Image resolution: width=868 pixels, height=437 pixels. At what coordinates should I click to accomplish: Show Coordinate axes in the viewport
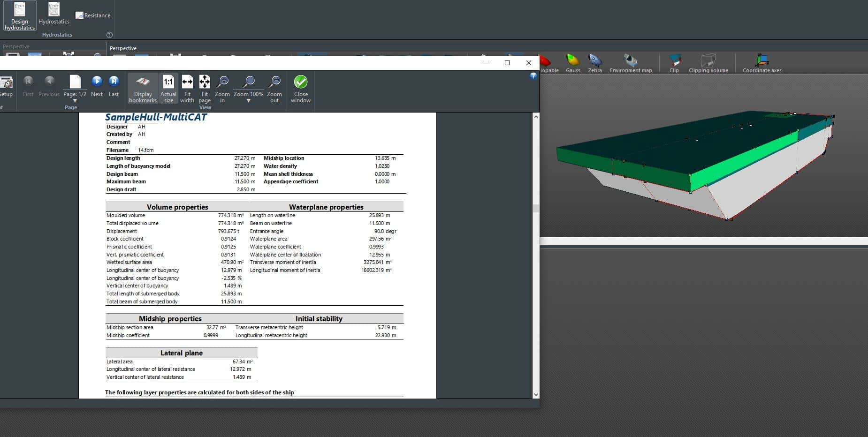tap(762, 63)
